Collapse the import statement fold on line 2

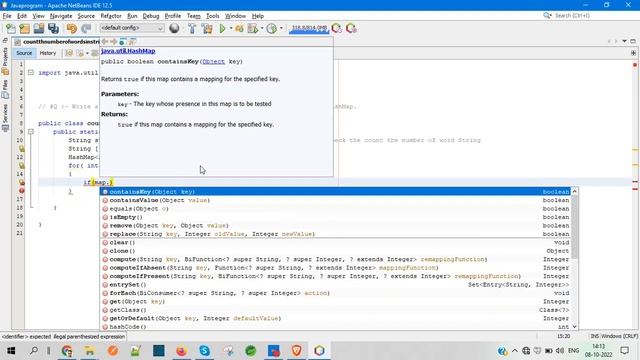click(31, 73)
